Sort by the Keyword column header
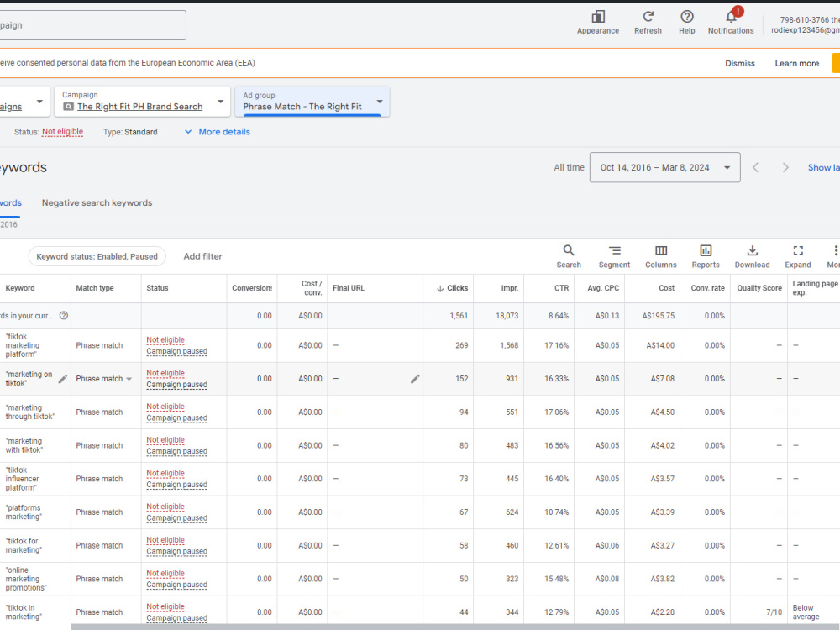 pyautogui.click(x=20, y=288)
